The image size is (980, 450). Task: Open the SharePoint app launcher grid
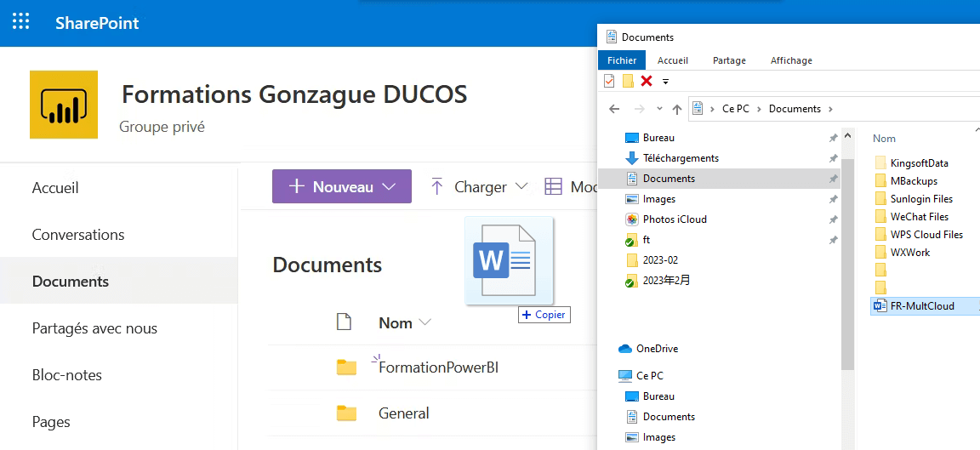20,22
